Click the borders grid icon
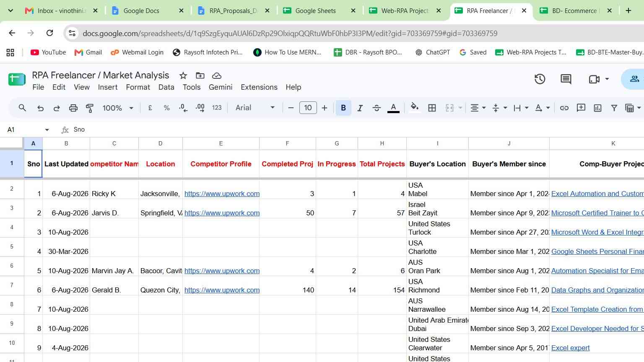Viewport: 644px width, 362px height. [432, 108]
